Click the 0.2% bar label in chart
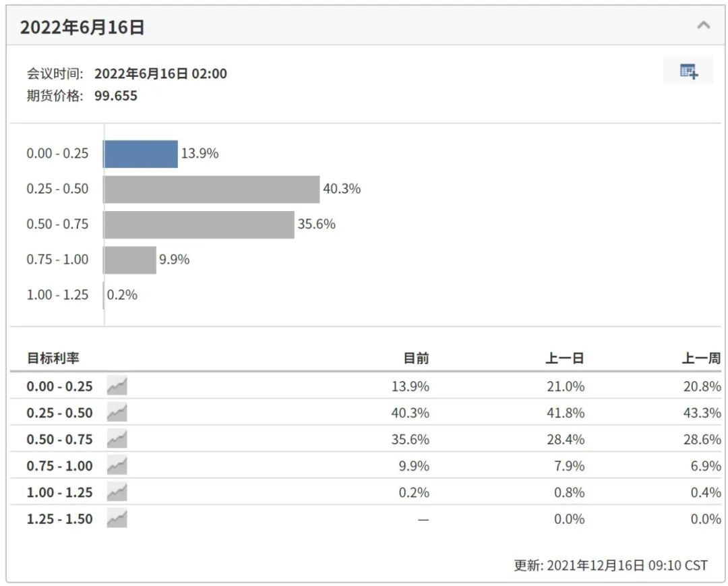This screenshot has width=728, height=586. (122, 295)
